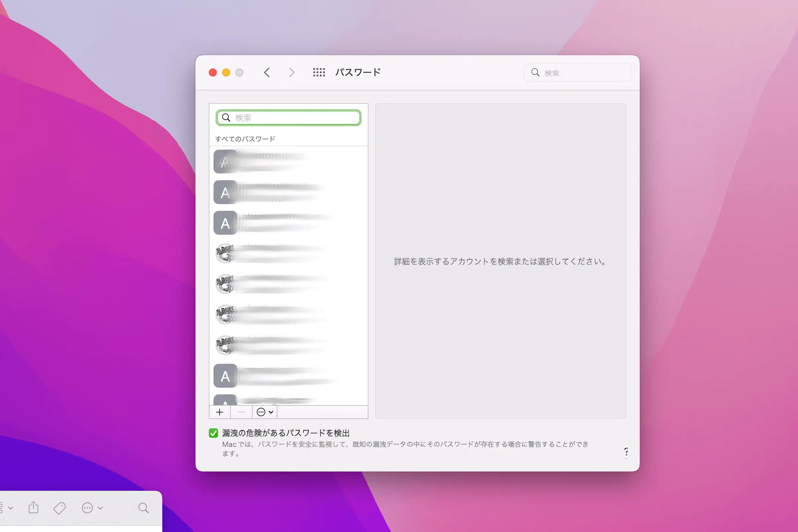Image resolution: width=798 pixels, height=532 pixels.
Task: Go back with the left chevron
Action: [x=267, y=72]
